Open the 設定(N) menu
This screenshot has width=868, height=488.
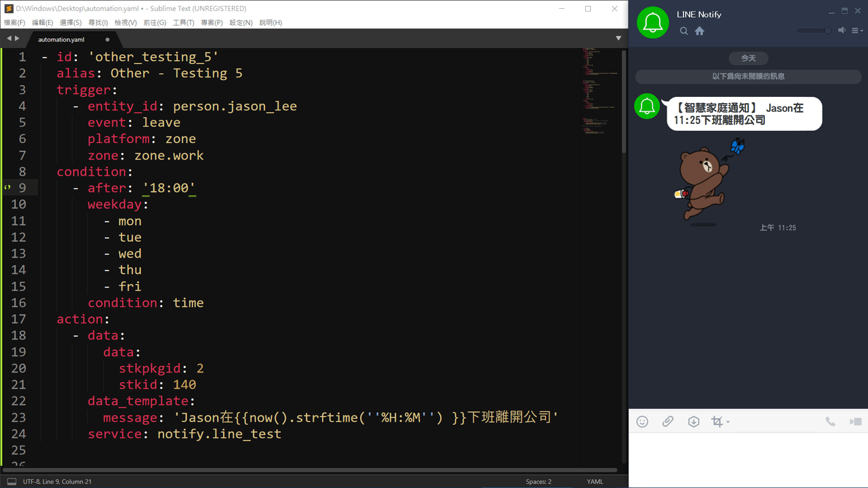(241, 22)
